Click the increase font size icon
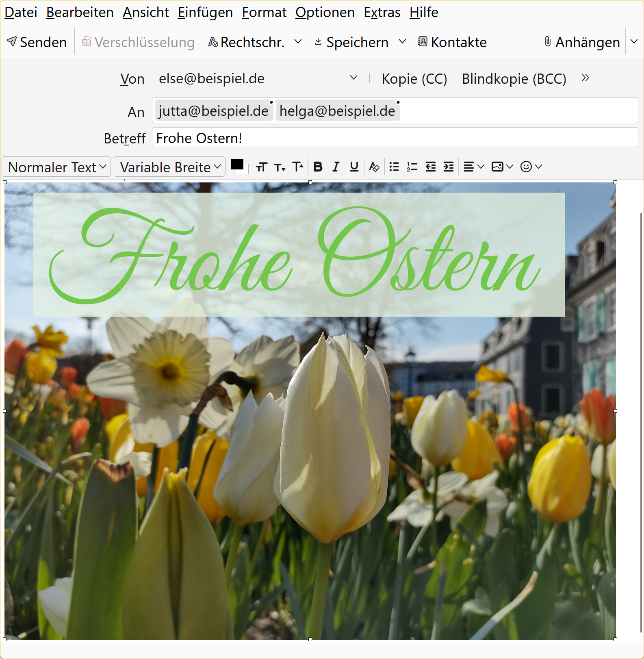 (x=298, y=167)
